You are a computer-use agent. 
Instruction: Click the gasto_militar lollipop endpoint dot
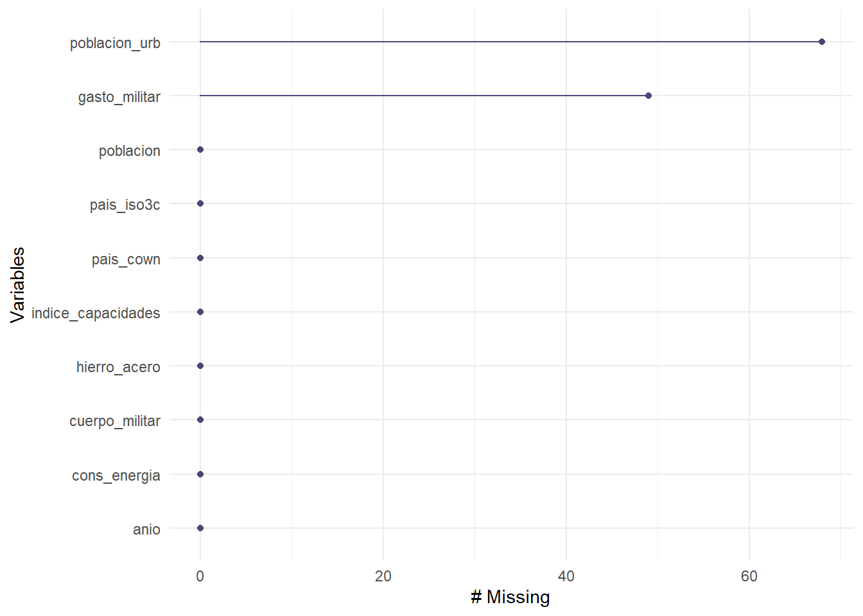(648, 96)
